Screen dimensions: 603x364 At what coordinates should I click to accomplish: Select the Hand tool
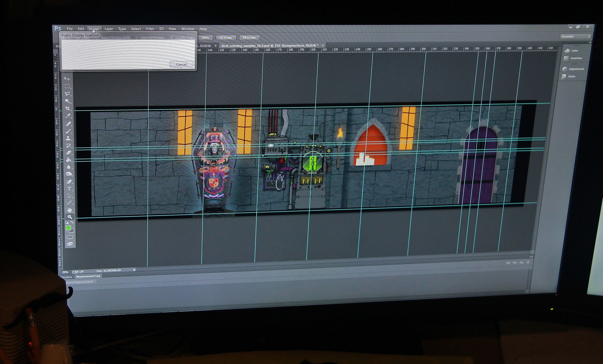click(x=70, y=210)
